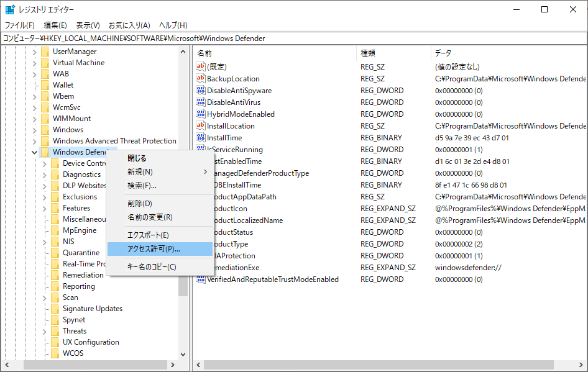Open the 新規(N) submenu

coord(160,172)
